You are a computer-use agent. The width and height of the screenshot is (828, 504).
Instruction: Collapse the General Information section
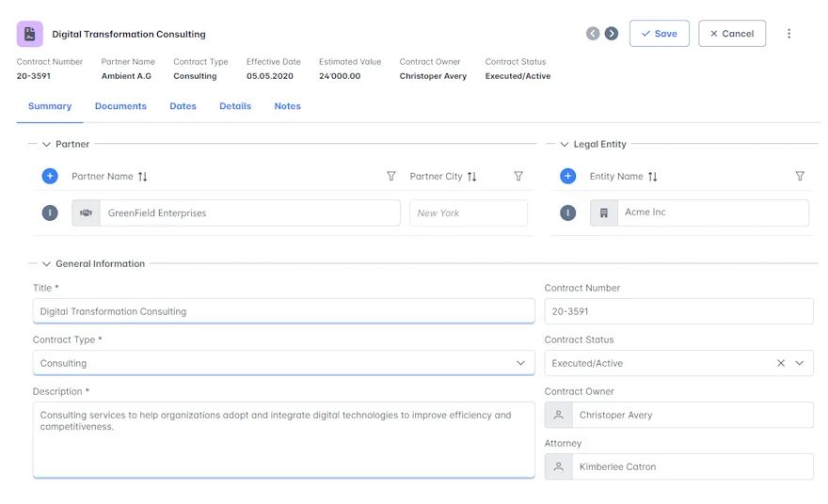coord(46,264)
